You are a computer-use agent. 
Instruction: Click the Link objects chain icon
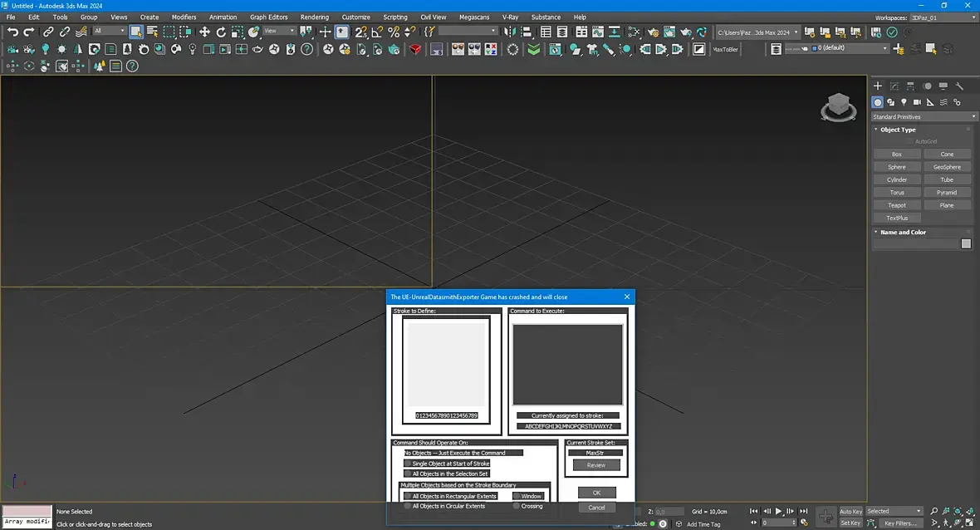coord(48,32)
